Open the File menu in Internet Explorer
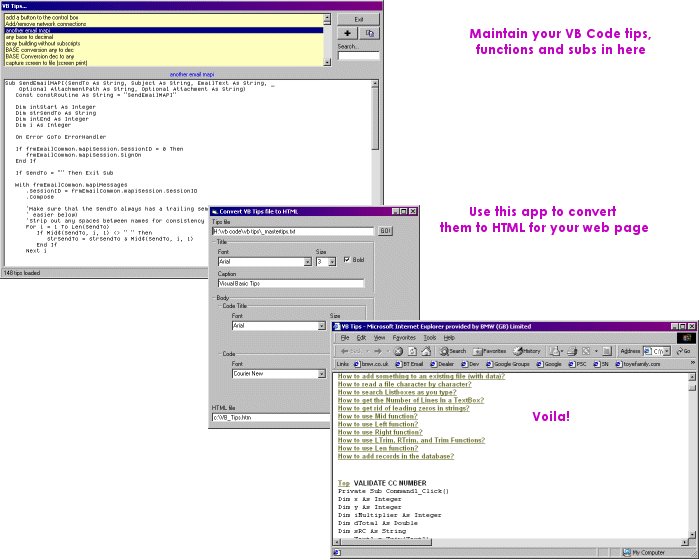Screen dimensions: 700x560 (x=345, y=338)
